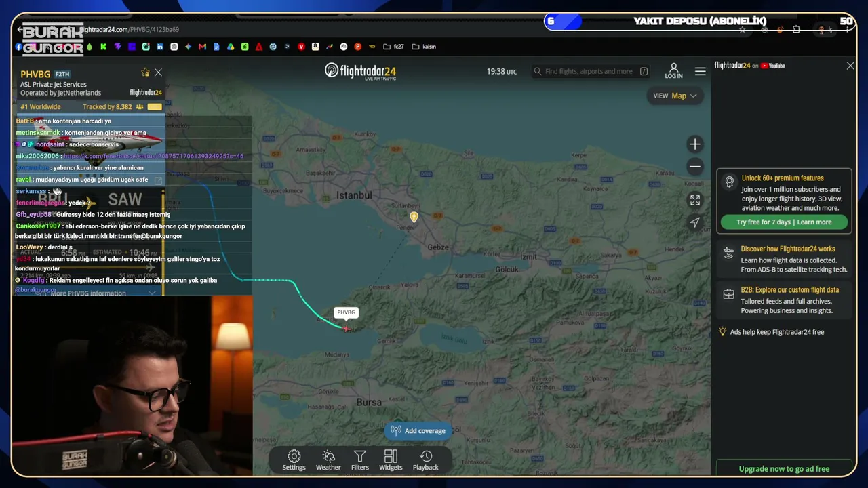Close the Flightradar24 YouTube side panel
Screen dimensions: 868x488
tap(850, 66)
